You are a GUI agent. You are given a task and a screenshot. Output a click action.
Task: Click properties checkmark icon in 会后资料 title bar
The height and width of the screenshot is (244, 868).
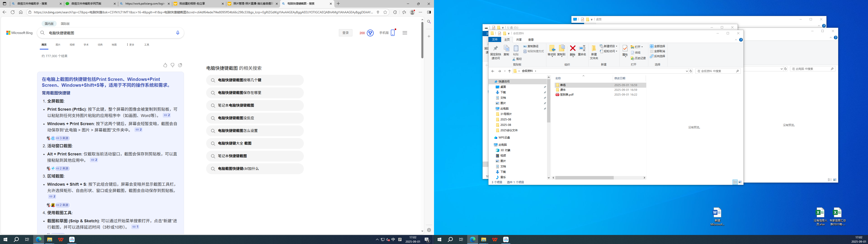pyautogui.click(x=499, y=33)
